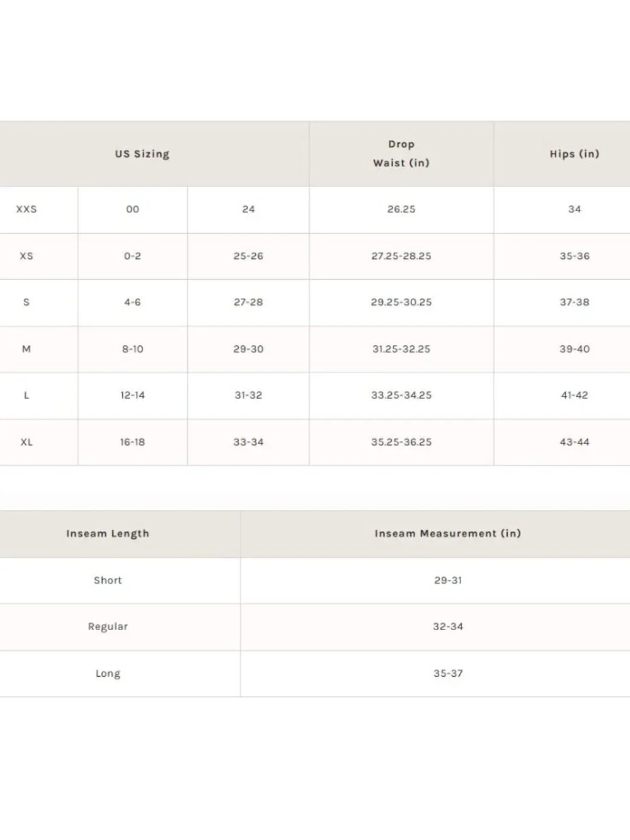Click the XL size label
This screenshot has width=630, height=840.
click(26, 442)
